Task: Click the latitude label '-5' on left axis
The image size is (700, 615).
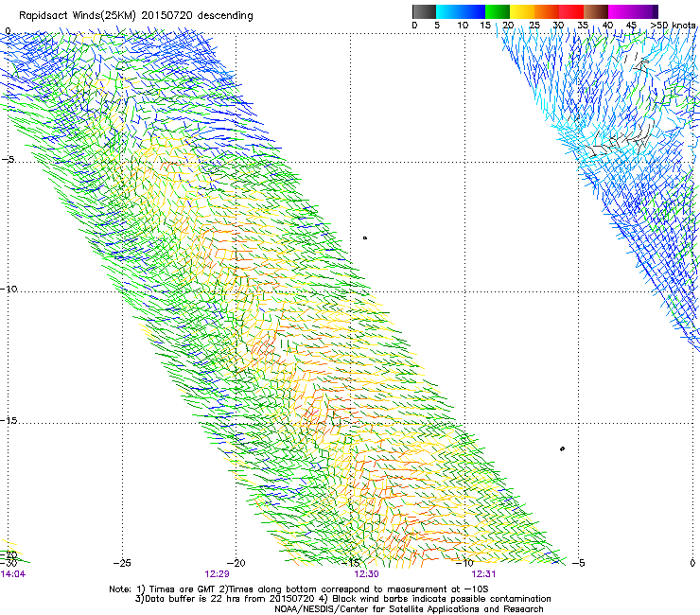Action: [8, 160]
